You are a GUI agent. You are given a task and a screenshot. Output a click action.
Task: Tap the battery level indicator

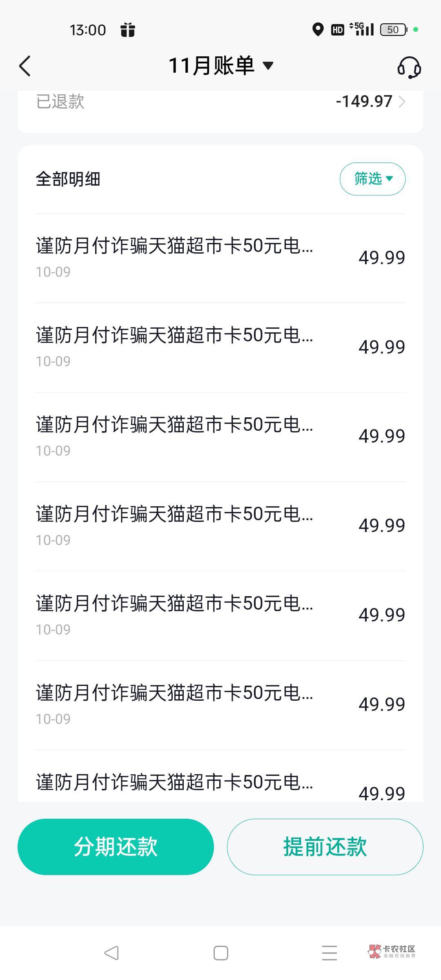[x=393, y=30]
